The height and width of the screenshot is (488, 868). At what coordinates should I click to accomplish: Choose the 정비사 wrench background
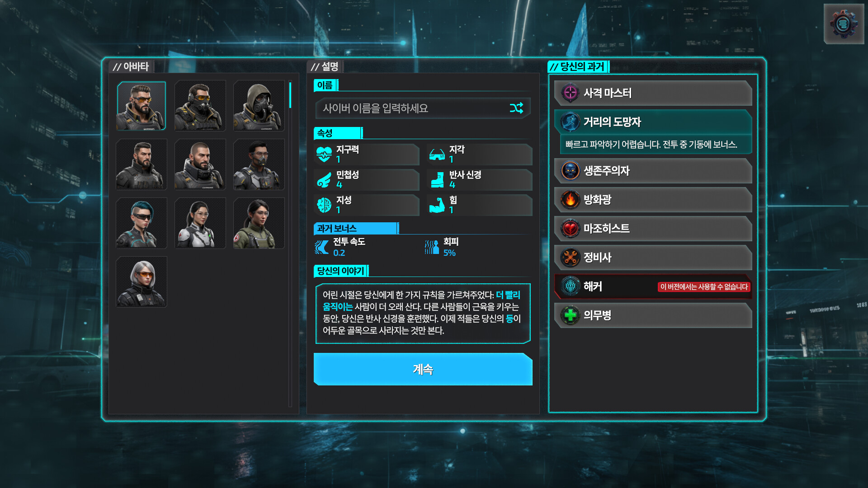pos(653,258)
